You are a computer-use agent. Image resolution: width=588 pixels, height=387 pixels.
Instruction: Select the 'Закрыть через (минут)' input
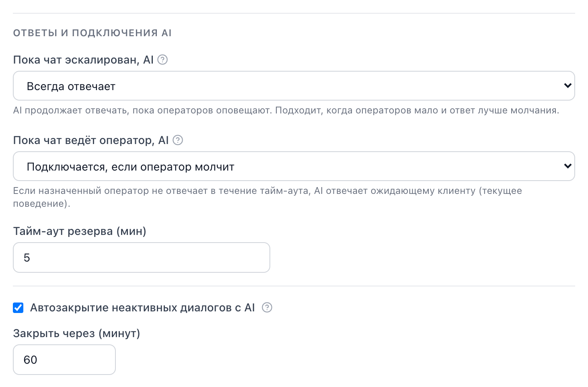tap(64, 360)
